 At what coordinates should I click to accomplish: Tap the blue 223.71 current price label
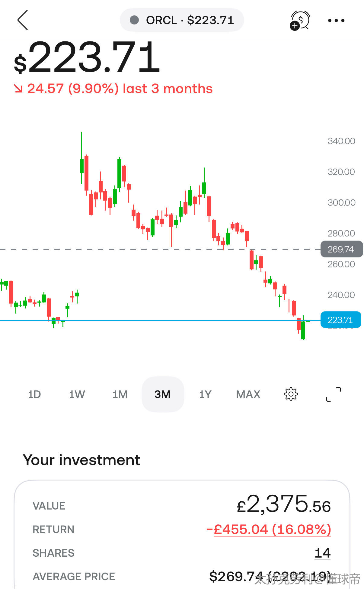pyautogui.click(x=340, y=320)
